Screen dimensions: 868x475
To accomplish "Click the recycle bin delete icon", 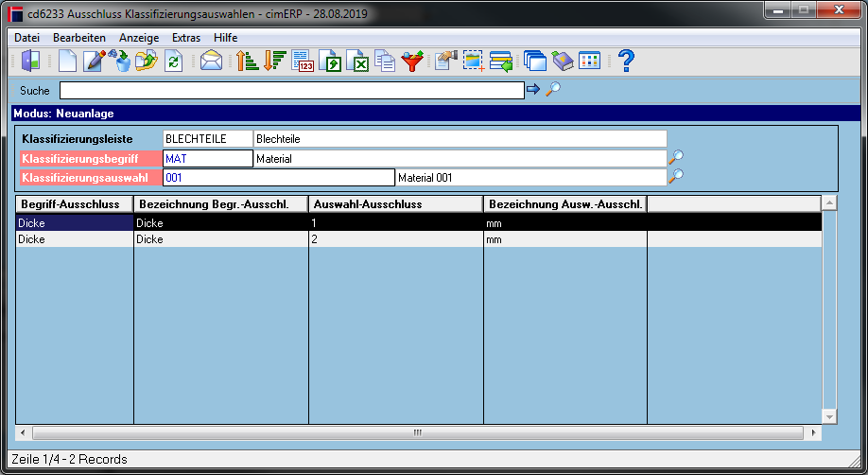I will (x=121, y=61).
